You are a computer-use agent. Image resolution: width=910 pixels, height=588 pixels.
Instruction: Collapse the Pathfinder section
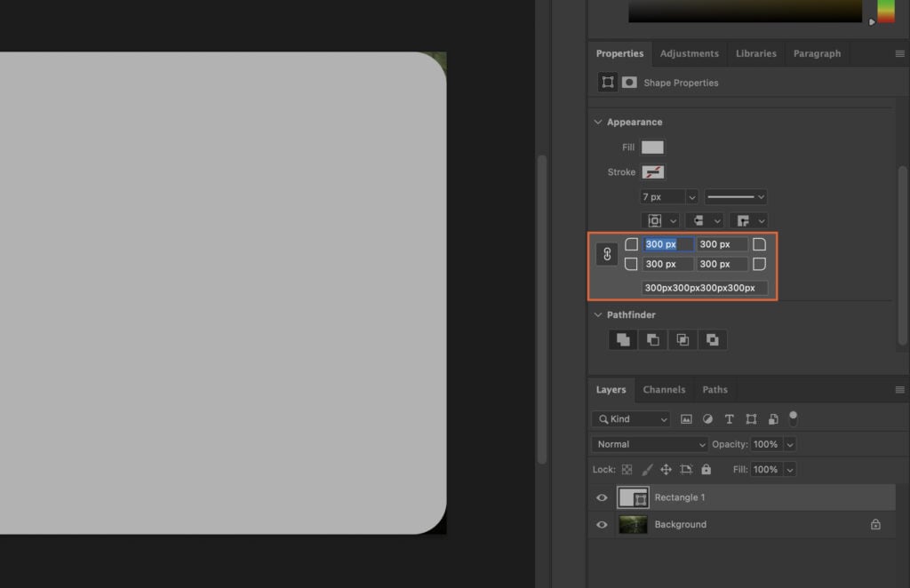click(x=597, y=314)
